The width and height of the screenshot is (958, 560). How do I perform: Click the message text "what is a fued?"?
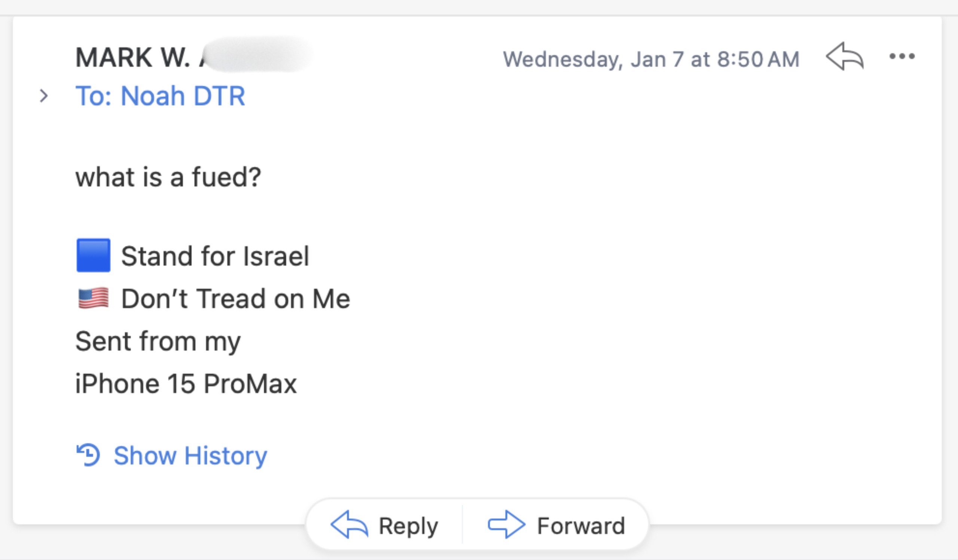coord(168,177)
